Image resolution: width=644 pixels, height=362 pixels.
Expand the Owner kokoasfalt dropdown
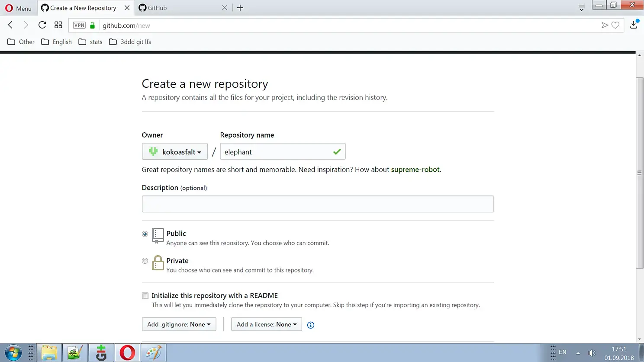click(x=175, y=152)
